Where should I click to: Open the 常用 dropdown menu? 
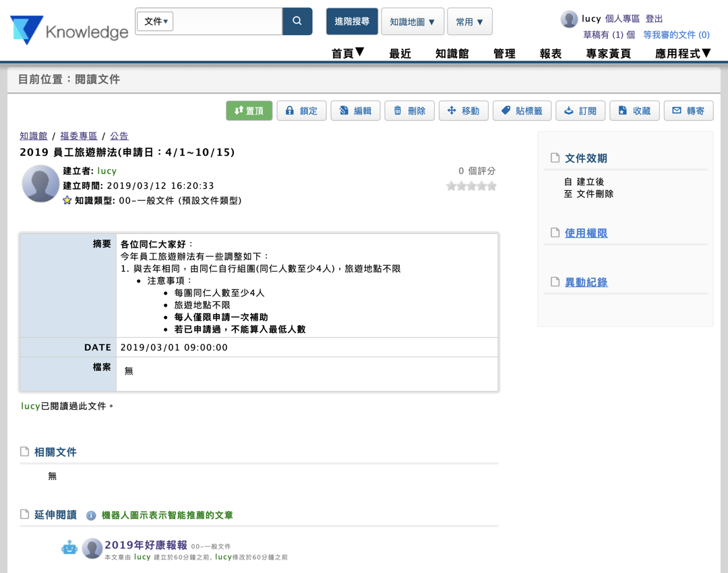469,22
